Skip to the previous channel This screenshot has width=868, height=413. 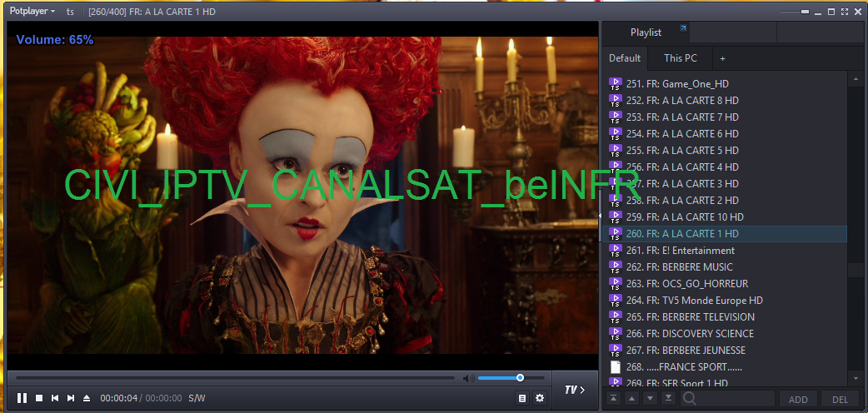(x=55, y=398)
